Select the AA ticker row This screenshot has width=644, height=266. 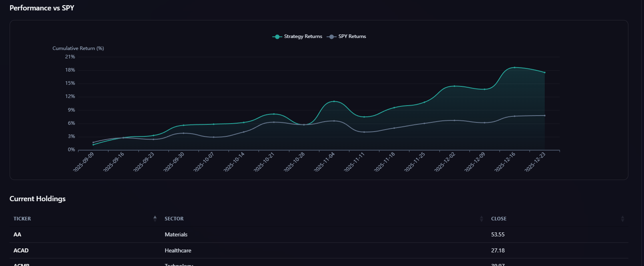tap(17, 235)
